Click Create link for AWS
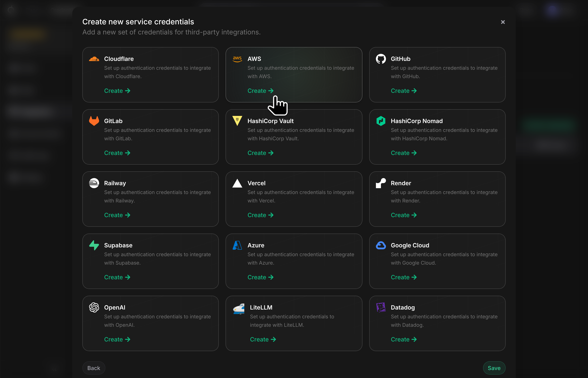 coord(260,91)
